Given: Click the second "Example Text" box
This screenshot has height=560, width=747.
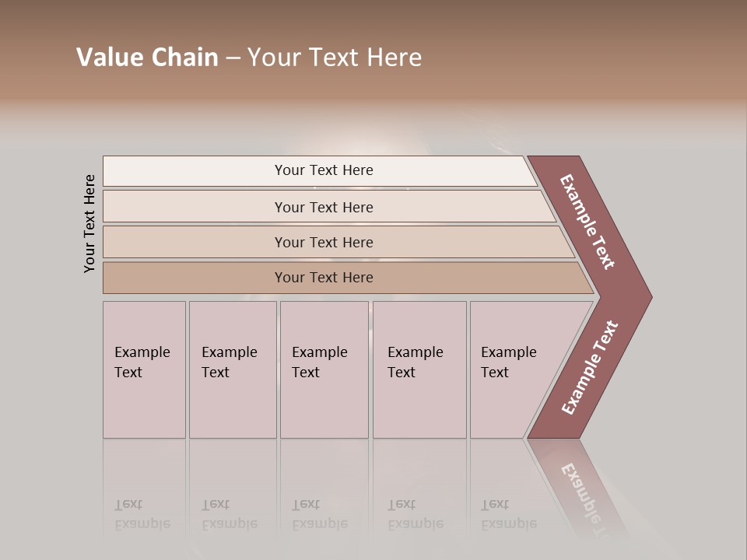Looking at the screenshot, I should [x=232, y=369].
